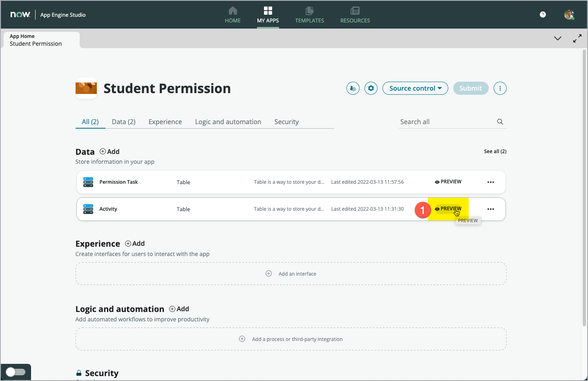Viewport: 588px width, 381px height.
Task: Toggle full screen expand arrows icon
Action: point(577,38)
